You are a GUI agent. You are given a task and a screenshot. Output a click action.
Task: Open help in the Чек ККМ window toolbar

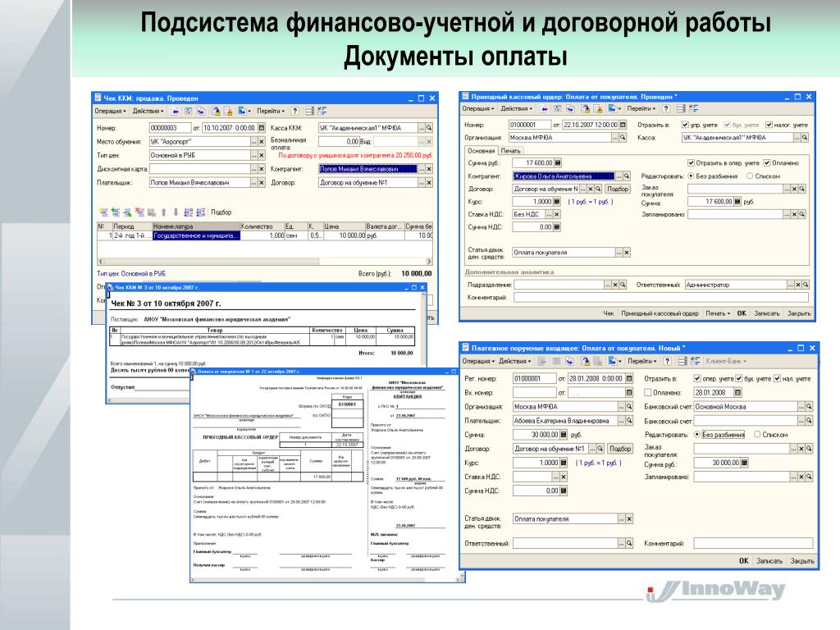[x=294, y=111]
